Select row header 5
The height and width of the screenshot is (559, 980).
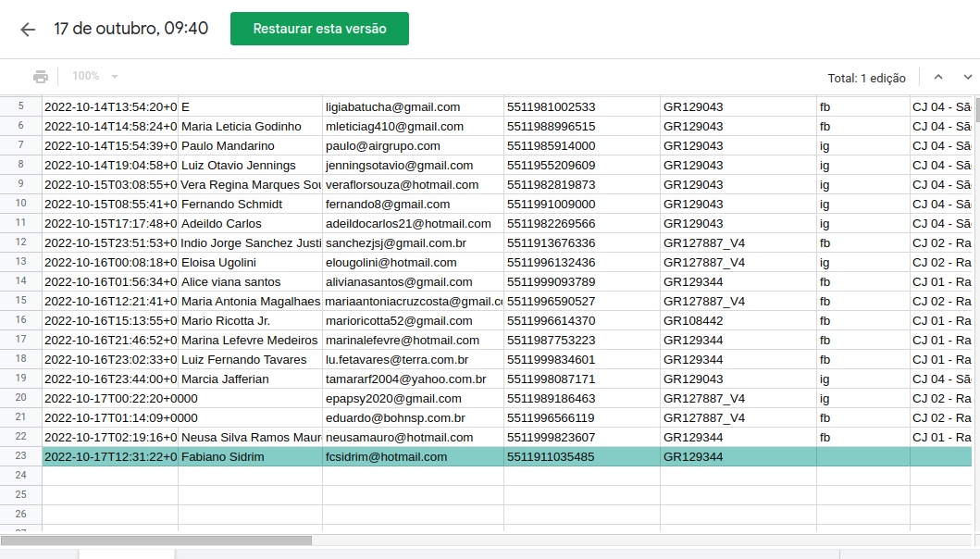[x=21, y=106]
